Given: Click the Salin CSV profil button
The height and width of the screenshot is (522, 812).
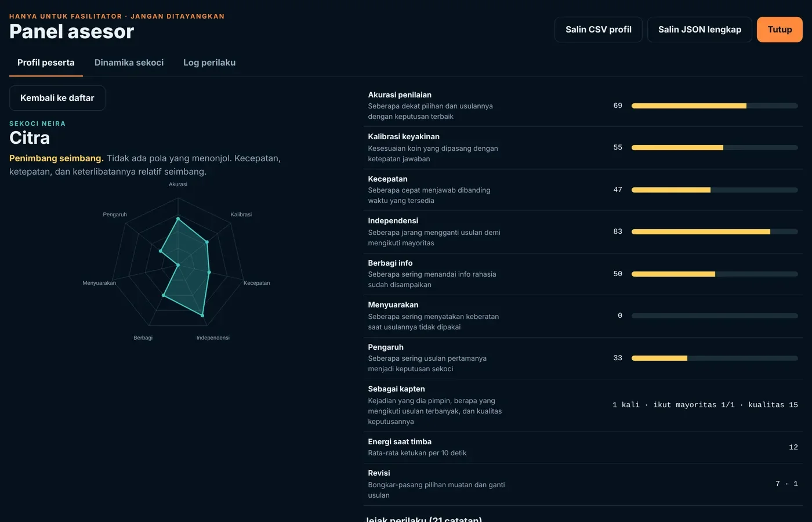Looking at the screenshot, I should point(599,30).
